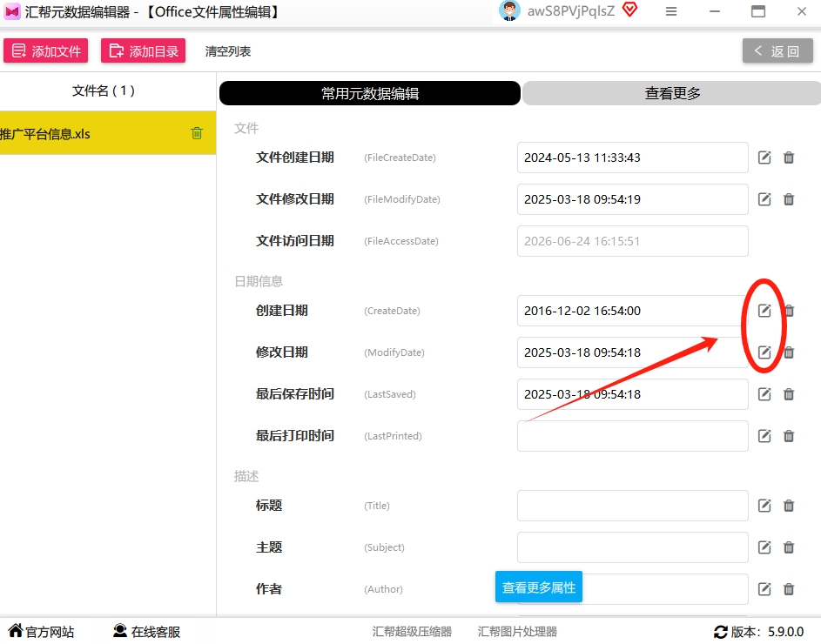Click the 查看更多属性 button

[x=539, y=587]
